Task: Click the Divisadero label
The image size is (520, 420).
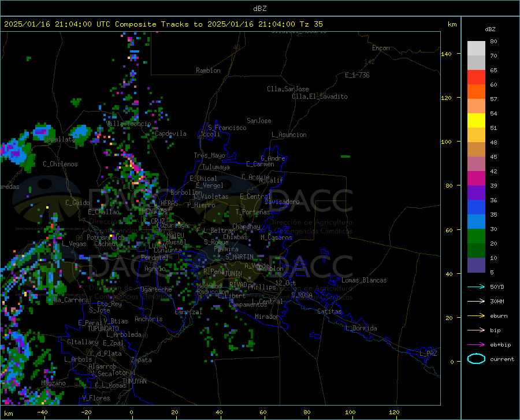Action: tap(282, 202)
